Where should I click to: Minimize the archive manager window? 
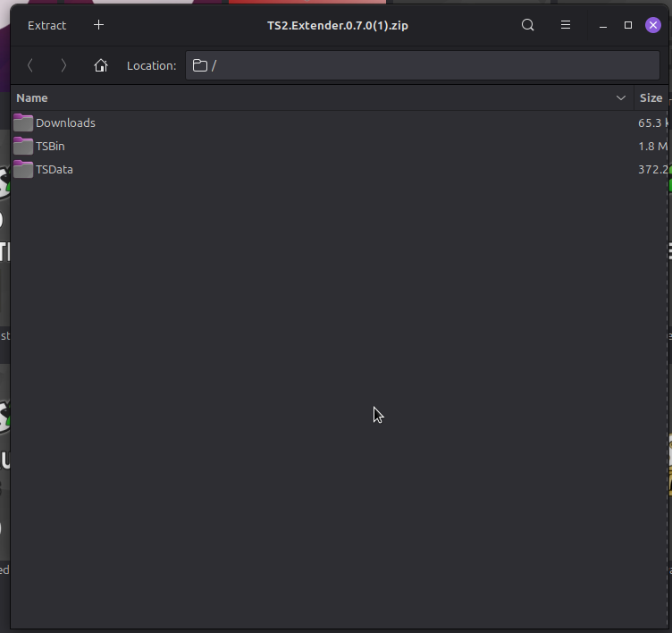click(x=603, y=25)
